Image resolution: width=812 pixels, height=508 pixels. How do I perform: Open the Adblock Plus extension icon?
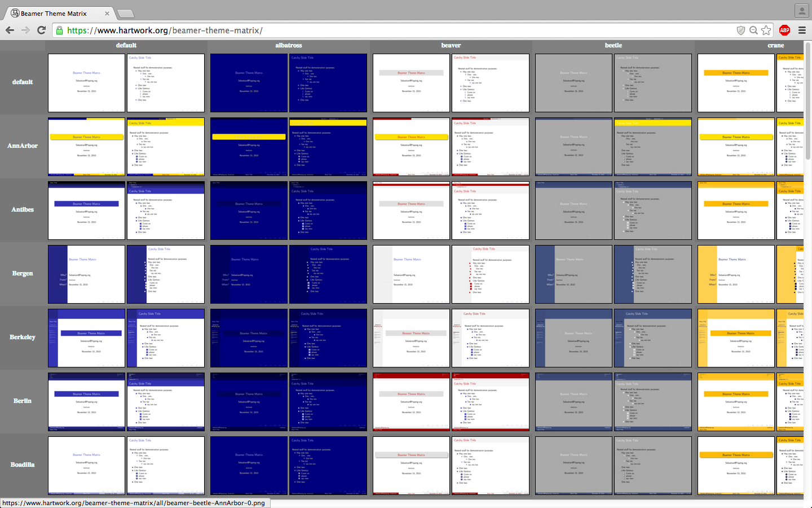click(x=784, y=30)
